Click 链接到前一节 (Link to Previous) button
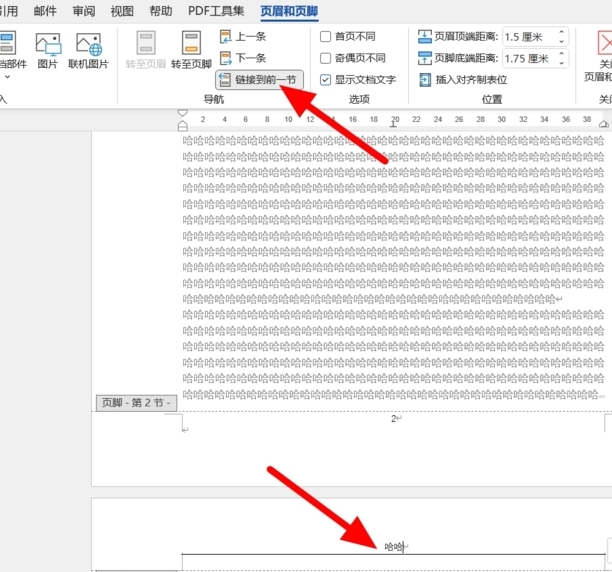 coord(257,80)
